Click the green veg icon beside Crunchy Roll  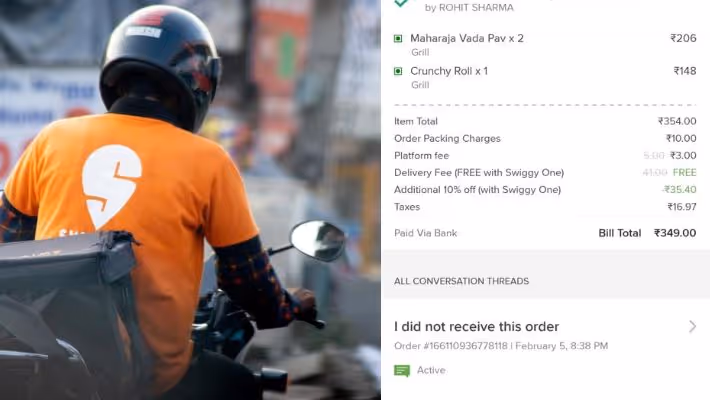398,71
